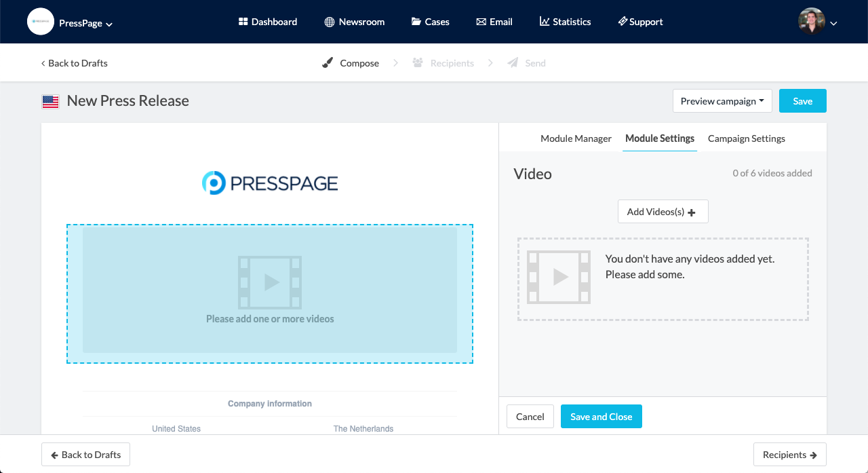Go to Newsroom section
Image resolution: width=868 pixels, height=473 pixels.
click(x=355, y=22)
